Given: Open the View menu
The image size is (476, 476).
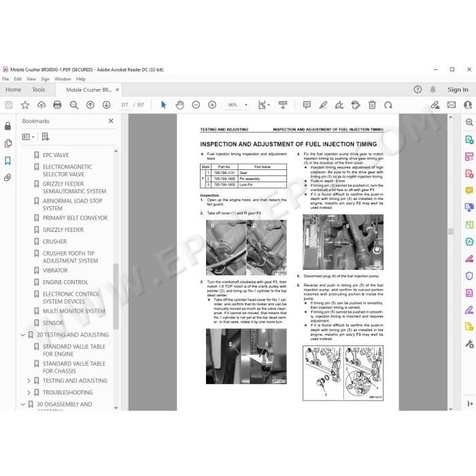Looking at the screenshot, I should [x=31, y=79].
